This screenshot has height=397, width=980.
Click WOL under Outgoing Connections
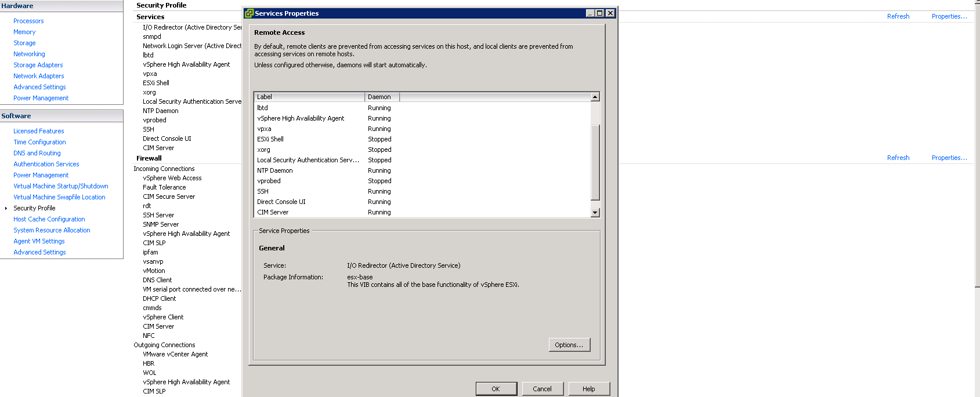pyautogui.click(x=150, y=373)
